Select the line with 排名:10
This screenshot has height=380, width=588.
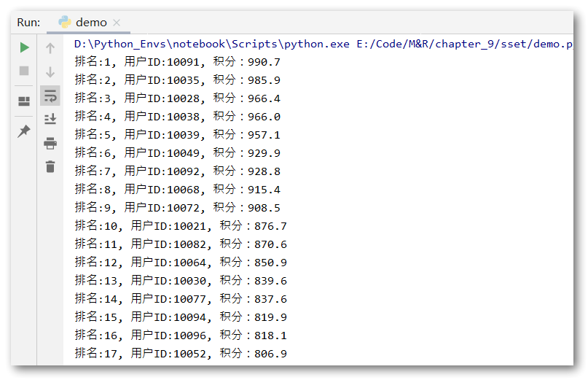pos(181,225)
